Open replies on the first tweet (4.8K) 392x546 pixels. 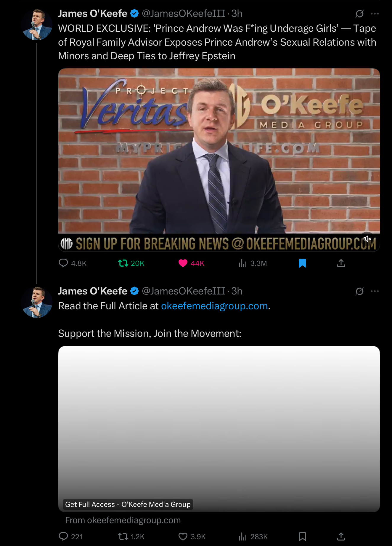73,263
